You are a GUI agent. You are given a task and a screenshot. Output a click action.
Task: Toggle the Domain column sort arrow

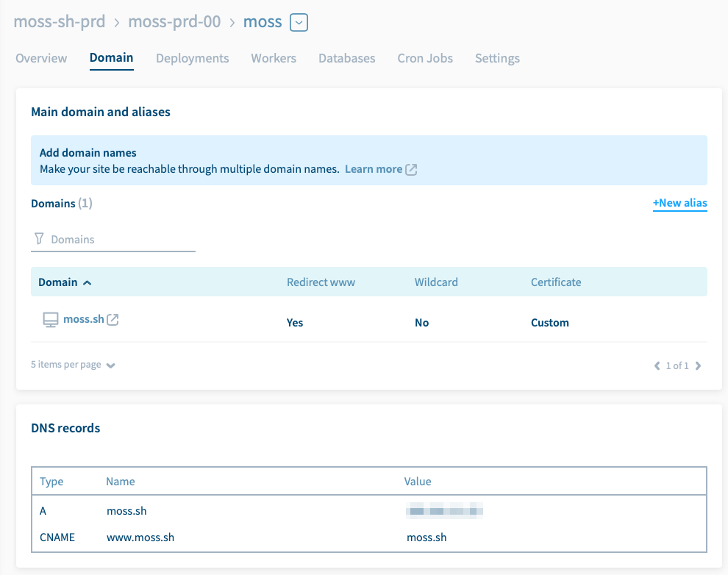(87, 282)
